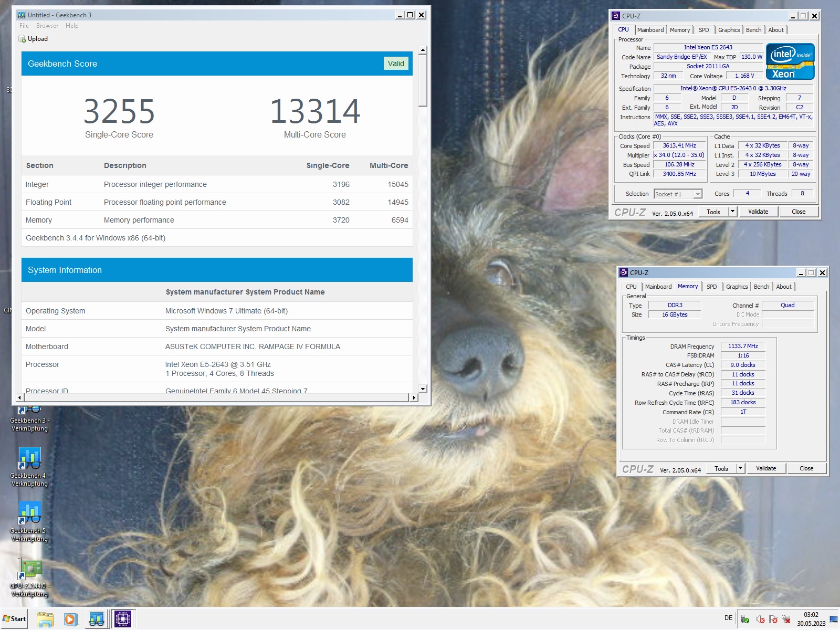Click the DRAM Frequency 1133.7 MHz value

pyautogui.click(x=743, y=346)
